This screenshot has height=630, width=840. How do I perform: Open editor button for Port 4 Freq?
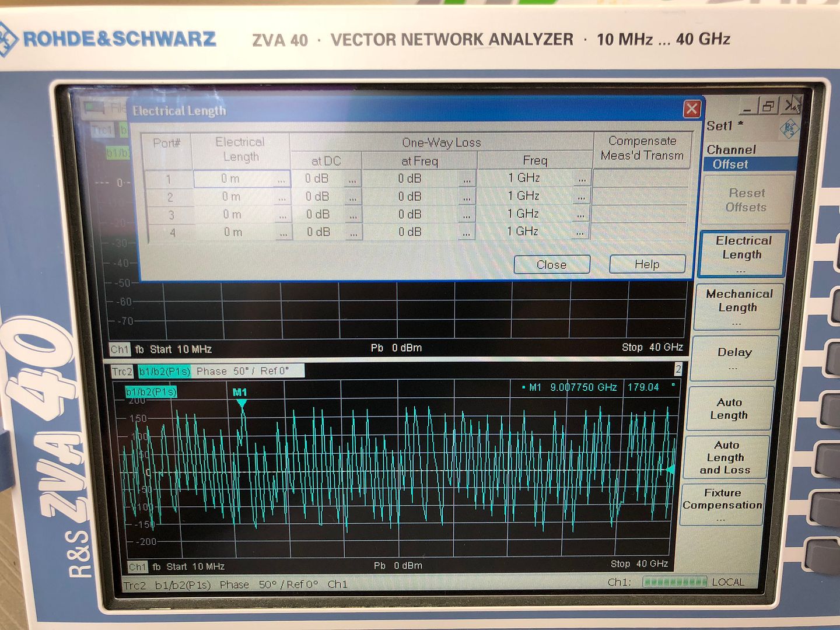580,232
